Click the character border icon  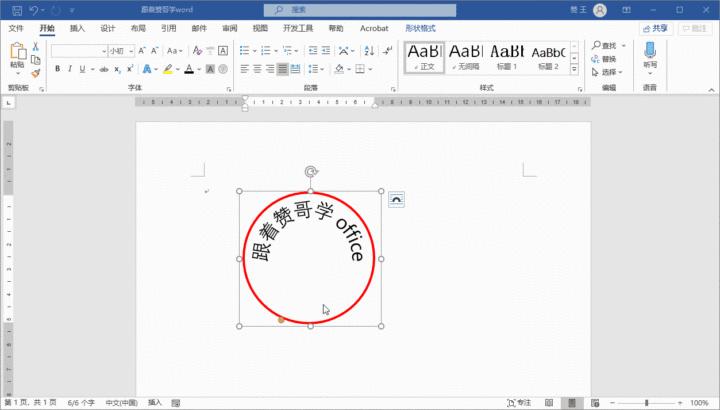(x=223, y=51)
